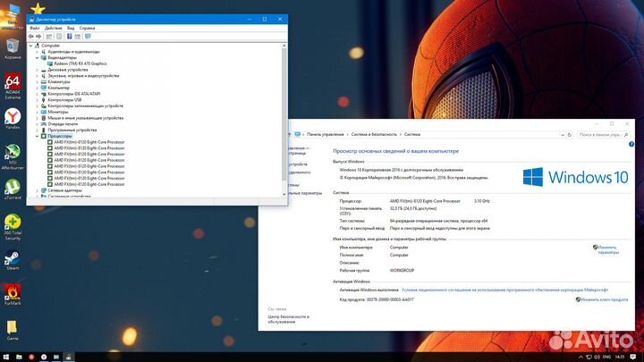Open uTorrent desktop shortcut
The height and width of the screenshot is (362, 644).
(x=13, y=189)
